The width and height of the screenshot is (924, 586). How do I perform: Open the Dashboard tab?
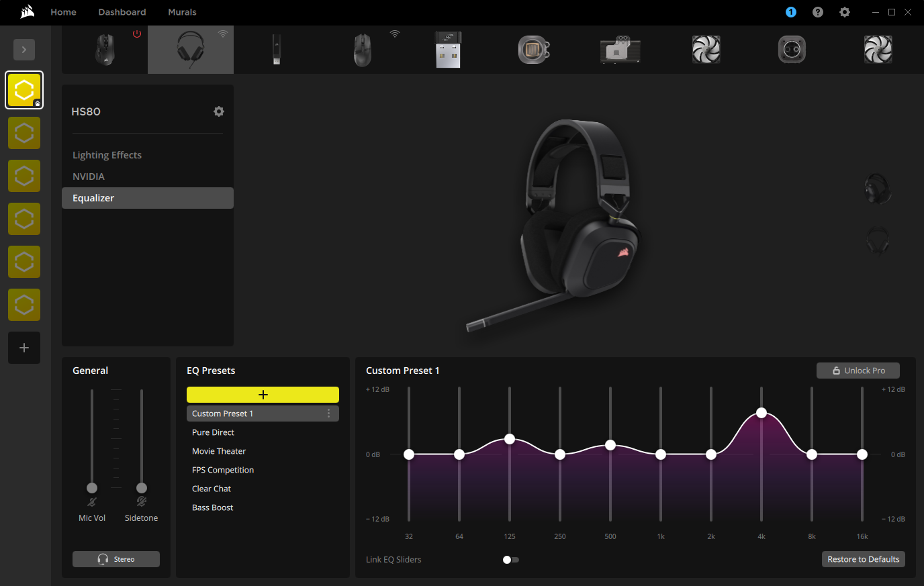click(122, 12)
